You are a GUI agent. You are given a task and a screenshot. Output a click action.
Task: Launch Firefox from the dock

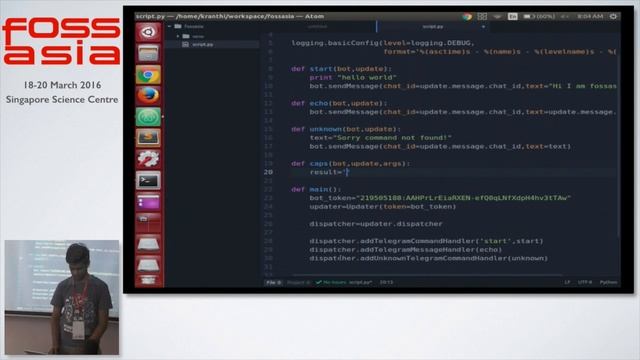tap(148, 96)
